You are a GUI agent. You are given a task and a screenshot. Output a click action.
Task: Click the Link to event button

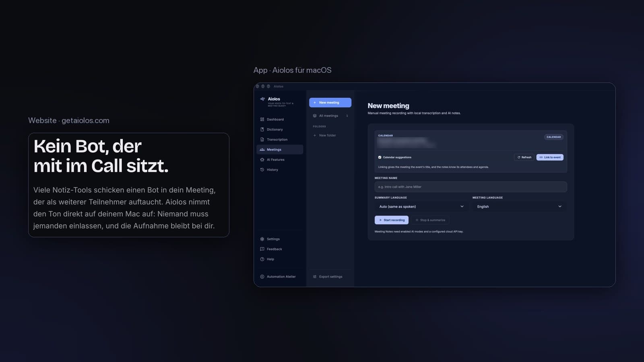tap(550, 157)
